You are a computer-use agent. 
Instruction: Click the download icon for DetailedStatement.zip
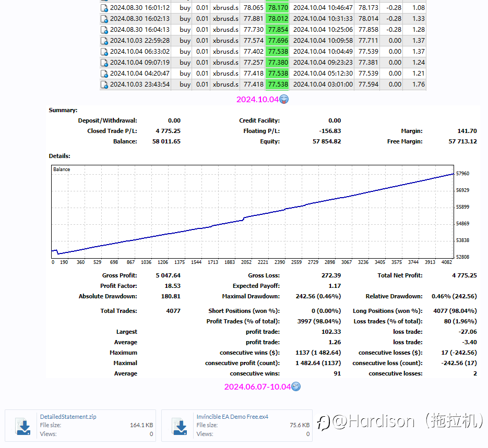tap(23, 426)
